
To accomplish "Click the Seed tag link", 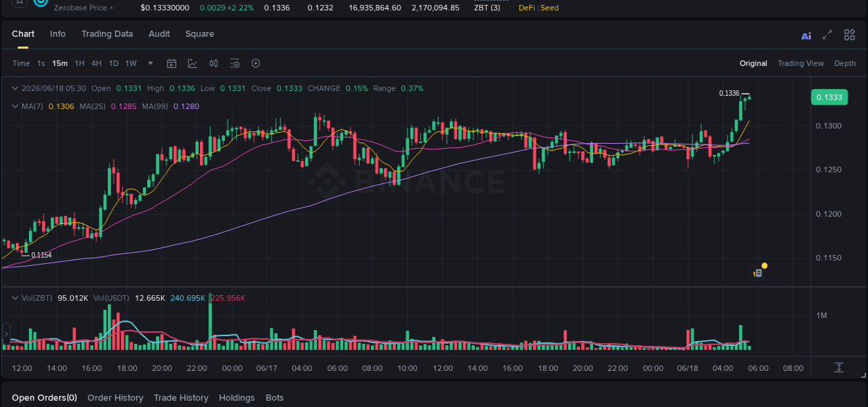I will 549,8.
